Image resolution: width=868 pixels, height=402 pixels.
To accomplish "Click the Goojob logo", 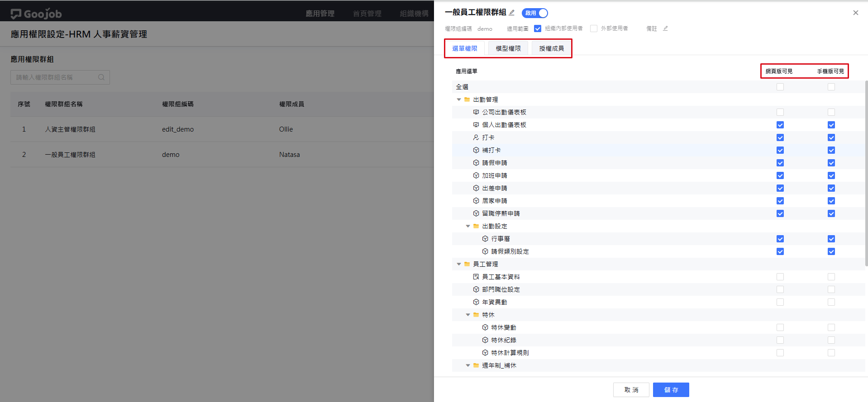I will pyautogui.click(x=36, y=14).
